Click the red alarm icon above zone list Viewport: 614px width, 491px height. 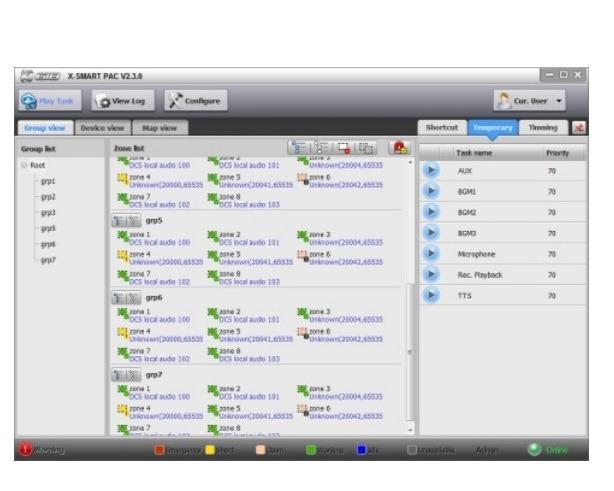point(398,147)
